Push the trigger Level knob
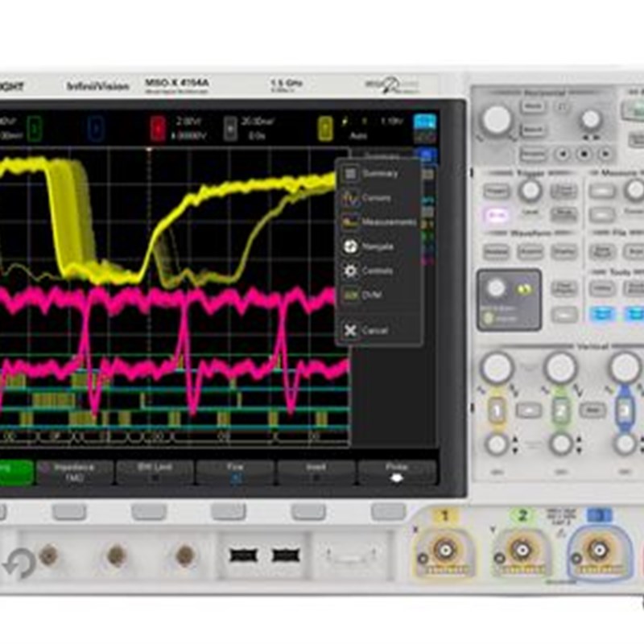The height and width of the screenshot is (644, 644). [530, 191]
